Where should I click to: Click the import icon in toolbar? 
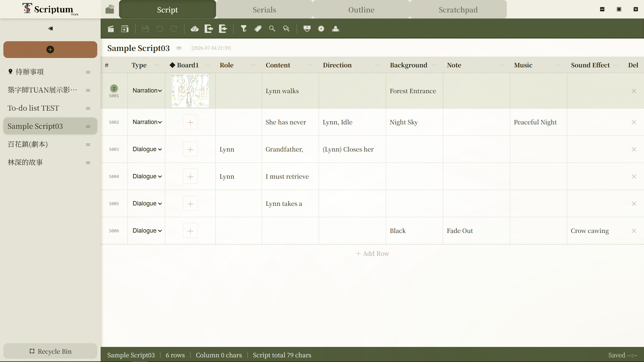click(x=209, y=29)
